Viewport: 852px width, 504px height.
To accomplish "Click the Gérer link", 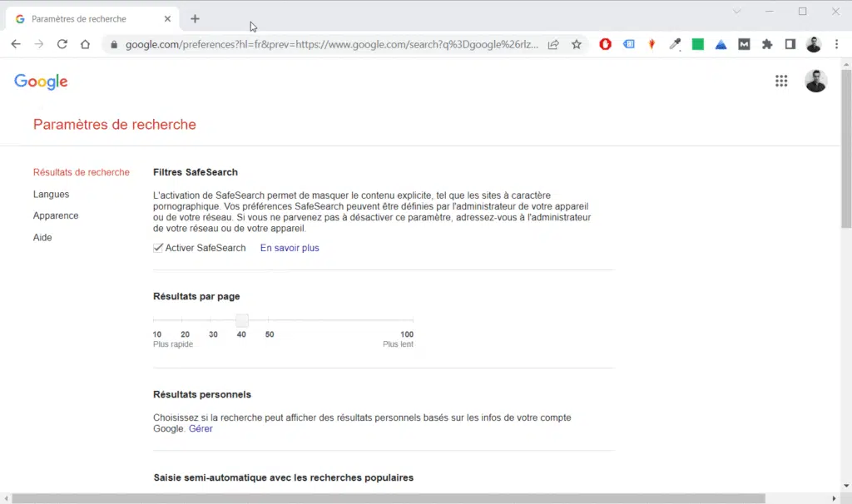I will coord(201,428).
